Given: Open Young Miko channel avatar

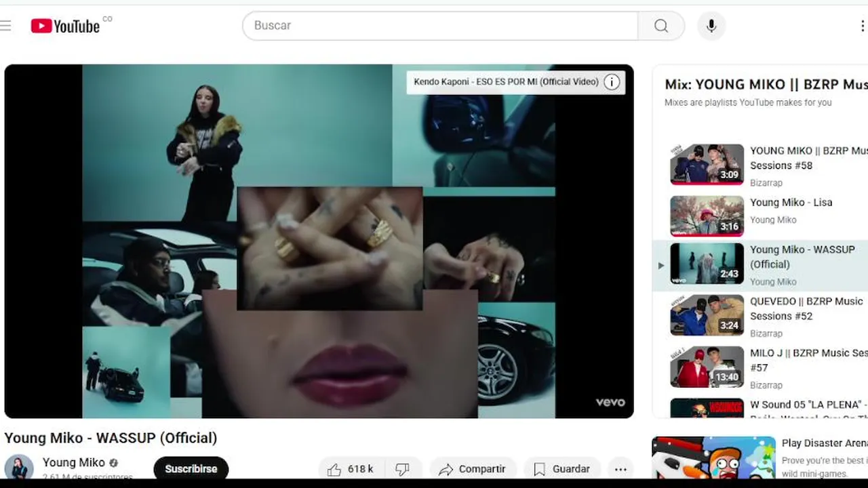Looking at the screenshot, I should (x=19, y=468).
